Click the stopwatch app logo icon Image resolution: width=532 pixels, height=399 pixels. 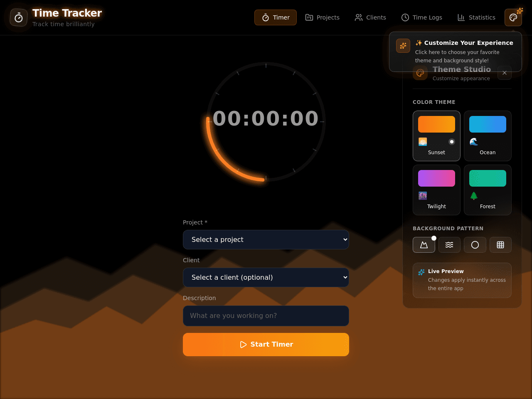point(19,17)
